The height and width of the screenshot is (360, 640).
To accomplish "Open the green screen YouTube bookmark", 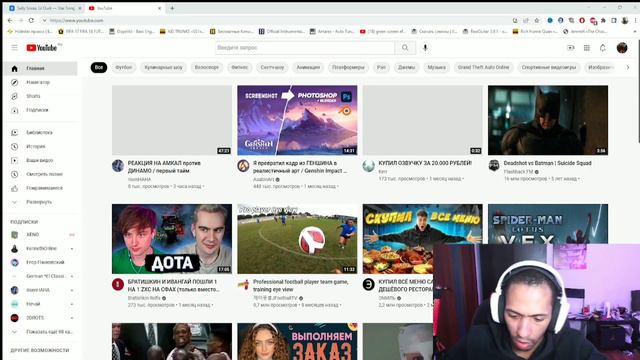I will pos(383,31).
